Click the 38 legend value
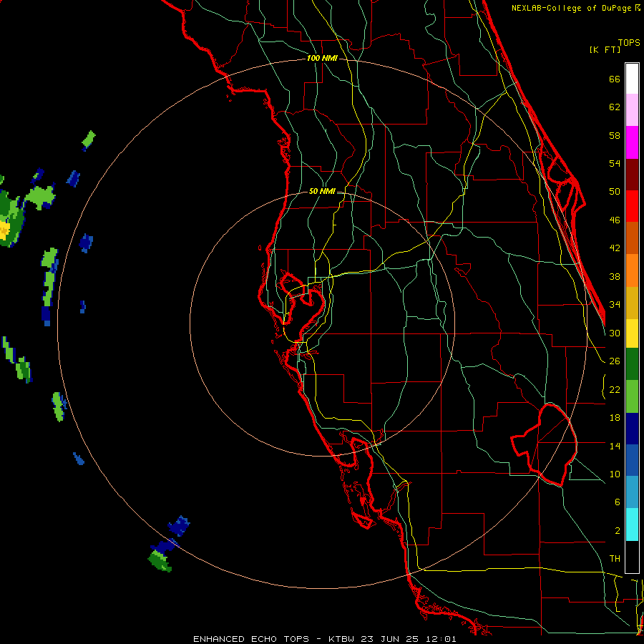The image size is (644, 644). [x=615, y=276]
